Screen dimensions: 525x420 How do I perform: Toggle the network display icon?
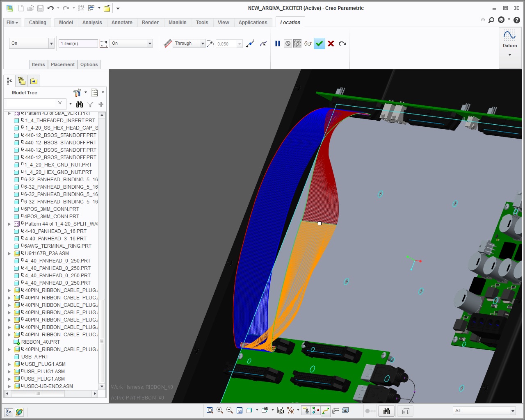coord(316,411)
